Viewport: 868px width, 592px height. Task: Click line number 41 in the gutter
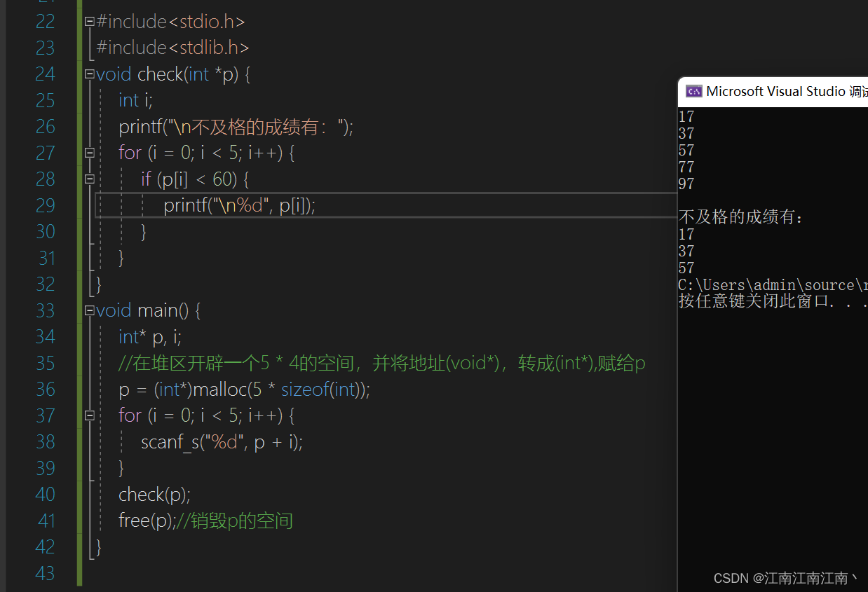(x=46, y=521)
